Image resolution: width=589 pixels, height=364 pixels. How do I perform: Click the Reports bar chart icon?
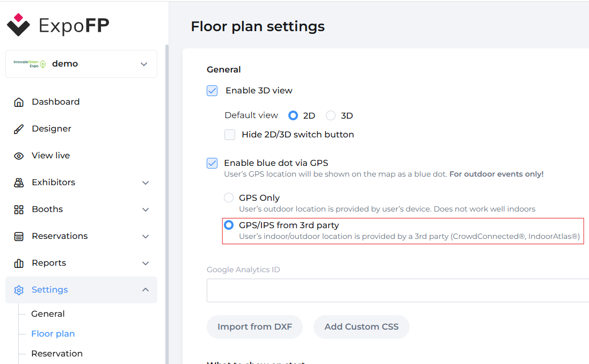pos(19,263)
